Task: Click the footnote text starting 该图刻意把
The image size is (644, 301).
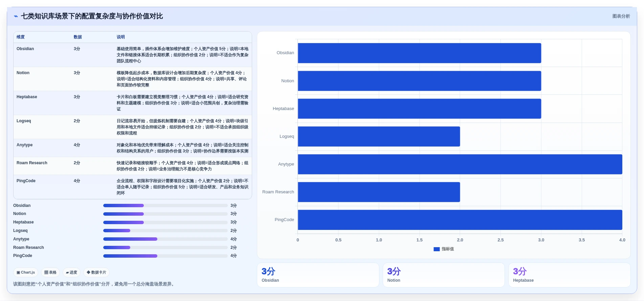Action: [x=94, y=284]
